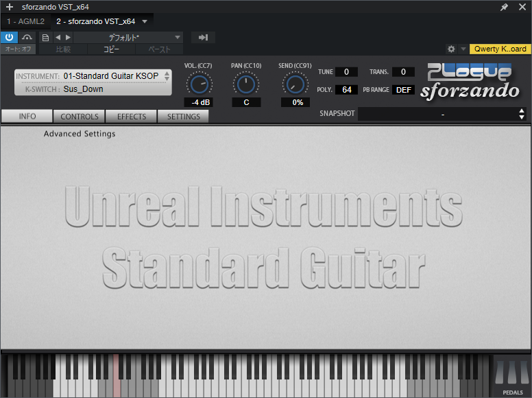
Task: Open the INSTRUMENT 01-Standard Guitar KSOP selector
Action: (x=93, y=76)
